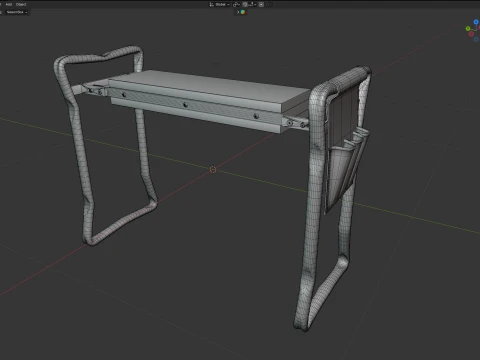The height and width of the screenshot is (360, 480).
Task: Open the Object menu
Action: tap(21, 4)
